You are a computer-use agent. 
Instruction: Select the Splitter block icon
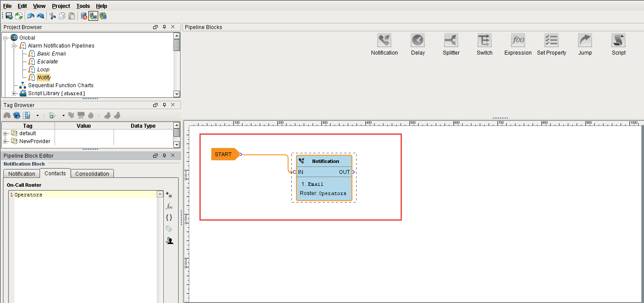(450, 40)
